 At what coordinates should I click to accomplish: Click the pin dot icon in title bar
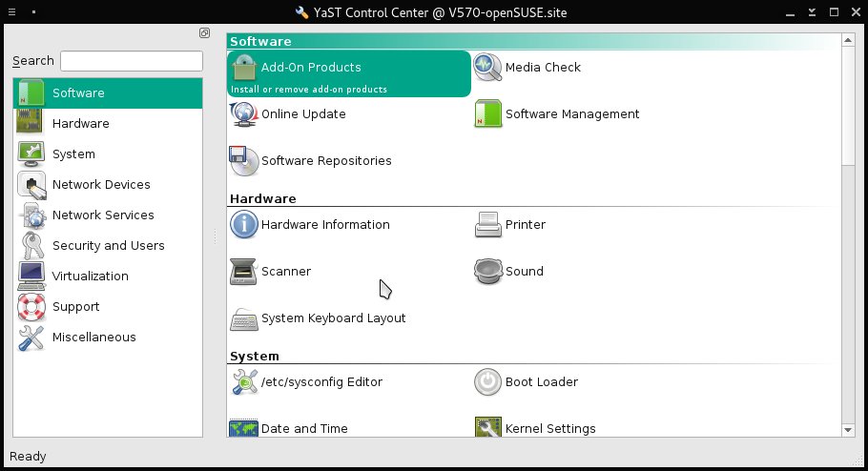click(33, 11)
